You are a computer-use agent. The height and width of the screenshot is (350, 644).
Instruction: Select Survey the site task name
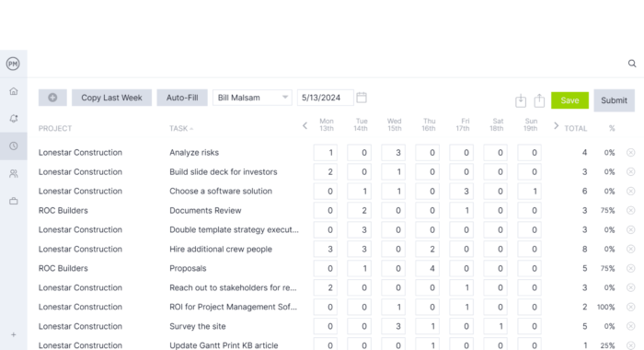[198, 327]
